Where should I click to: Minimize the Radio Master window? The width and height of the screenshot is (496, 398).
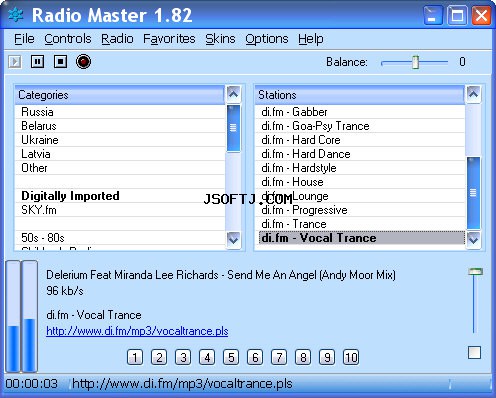pos(433,15)
